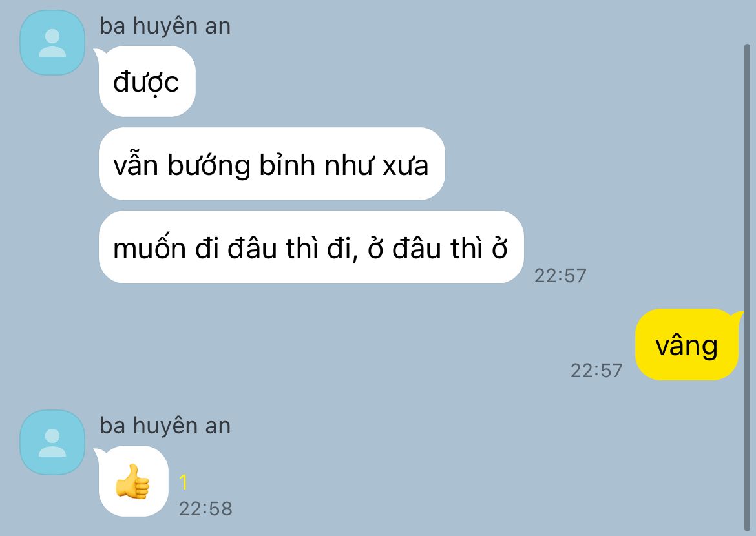756x536 pixels.
Task: Click the word "vẫn" in second message
Action: 136,165
